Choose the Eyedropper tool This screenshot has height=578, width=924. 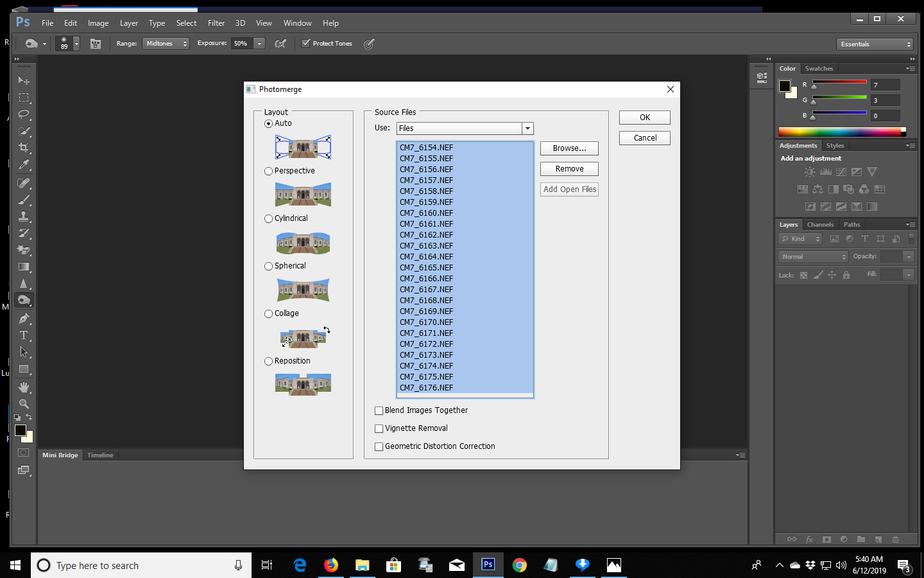pos(24,166)
